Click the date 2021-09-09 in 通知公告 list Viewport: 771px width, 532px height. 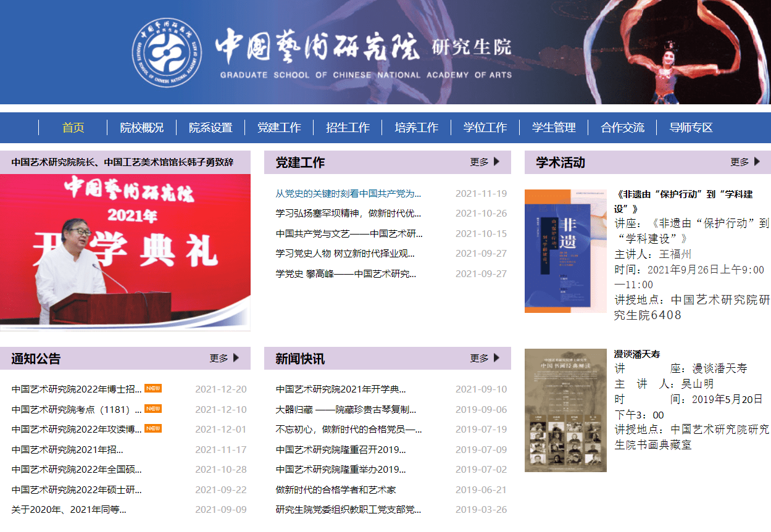coord(220,510)
